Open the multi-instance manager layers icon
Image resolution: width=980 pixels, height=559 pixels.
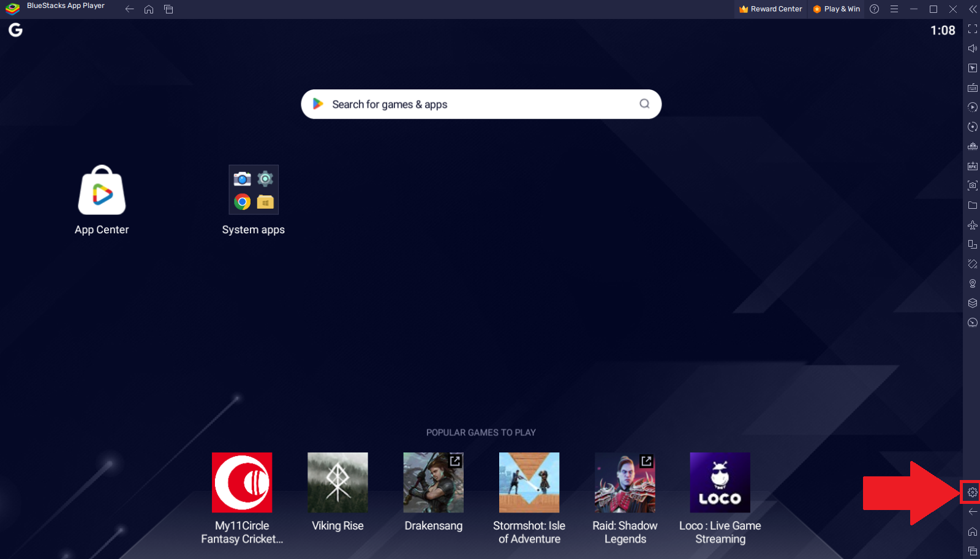[x=972, y=303]
